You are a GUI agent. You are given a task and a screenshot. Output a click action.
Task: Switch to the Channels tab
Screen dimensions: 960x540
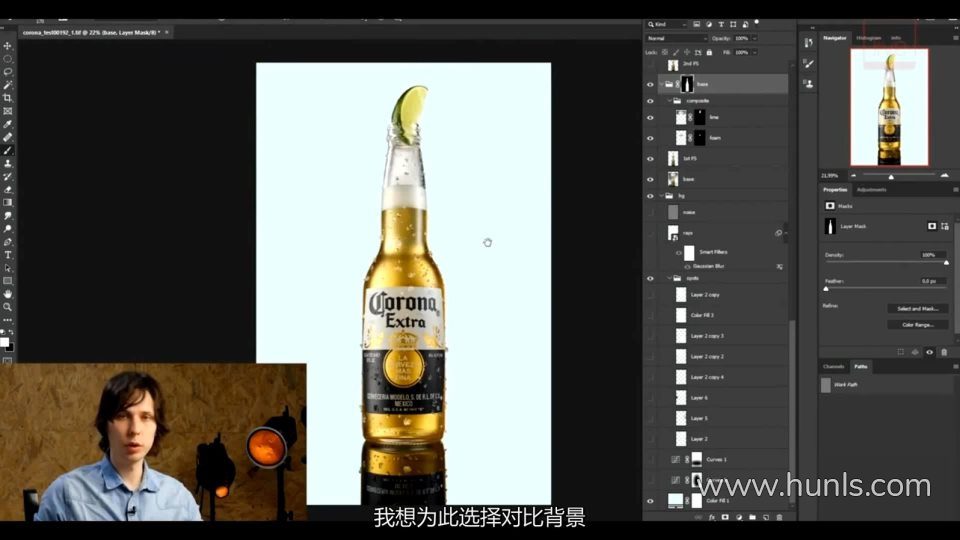[x=833, y=367]
